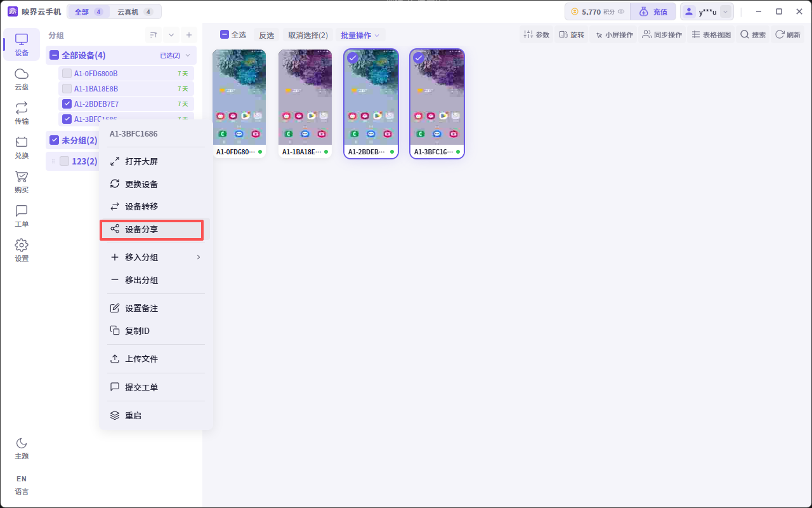Choose 更换设备 from context menu
The height and width of the screenshot is (508, 812).
pos(157,184)
